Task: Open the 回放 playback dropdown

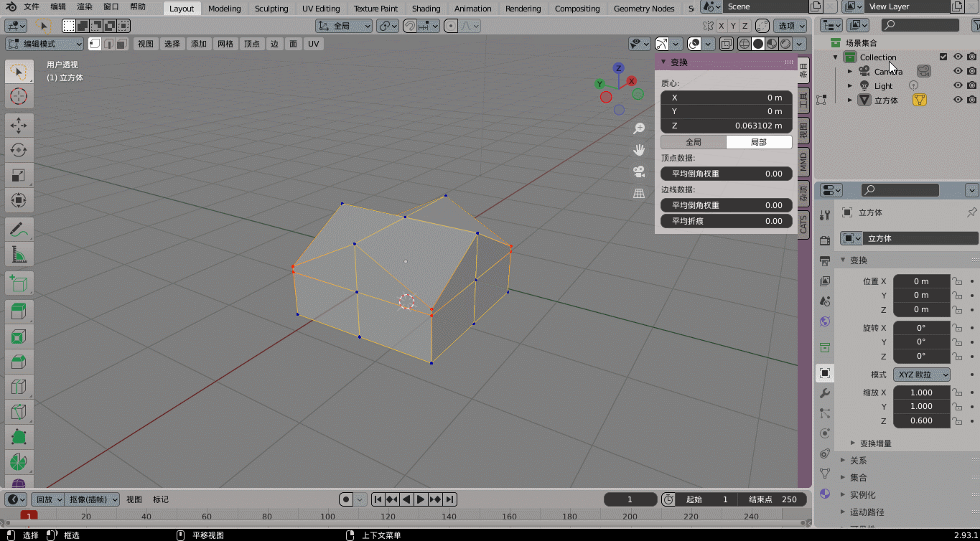Action: [48, 499]
